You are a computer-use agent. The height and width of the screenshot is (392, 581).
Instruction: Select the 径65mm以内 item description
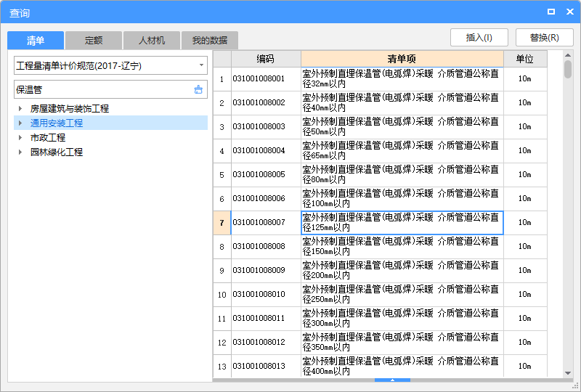pos(402,150)
